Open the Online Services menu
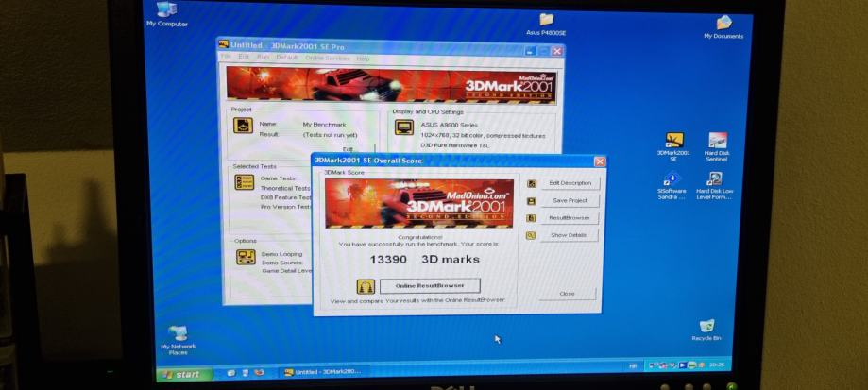The image size is (868, 390). tap(327, 59)
